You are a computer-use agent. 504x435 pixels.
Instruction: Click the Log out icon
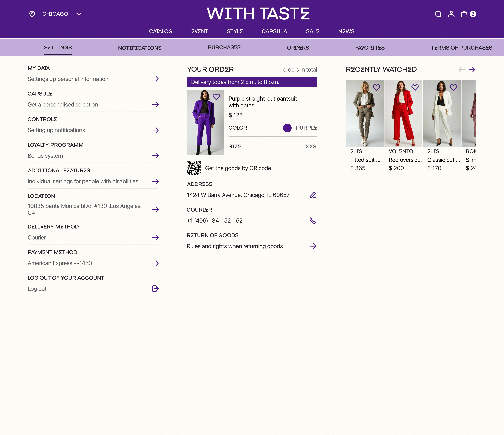pyautogui.click(x=155, y=289)
